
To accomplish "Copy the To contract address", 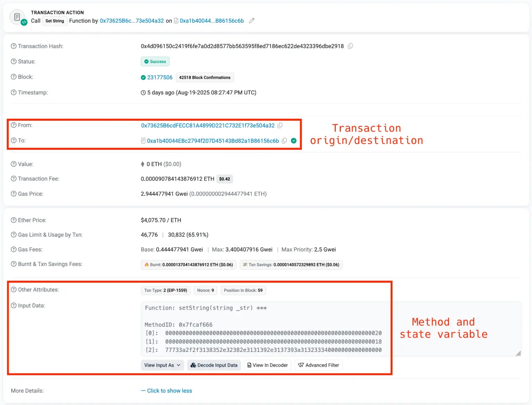I will click(x=284, y=141).
